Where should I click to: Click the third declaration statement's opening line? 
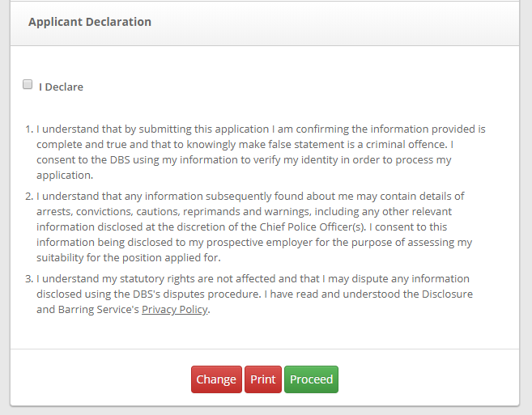251,278
